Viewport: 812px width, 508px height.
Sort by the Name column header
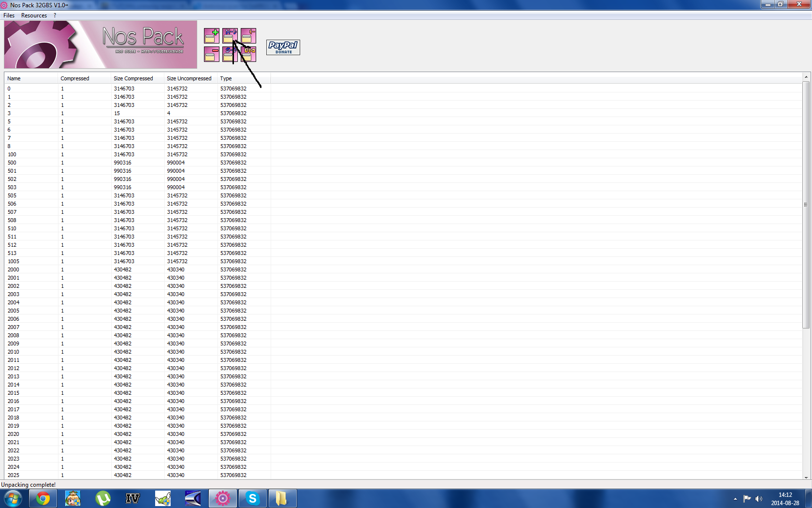pos(31,78)
